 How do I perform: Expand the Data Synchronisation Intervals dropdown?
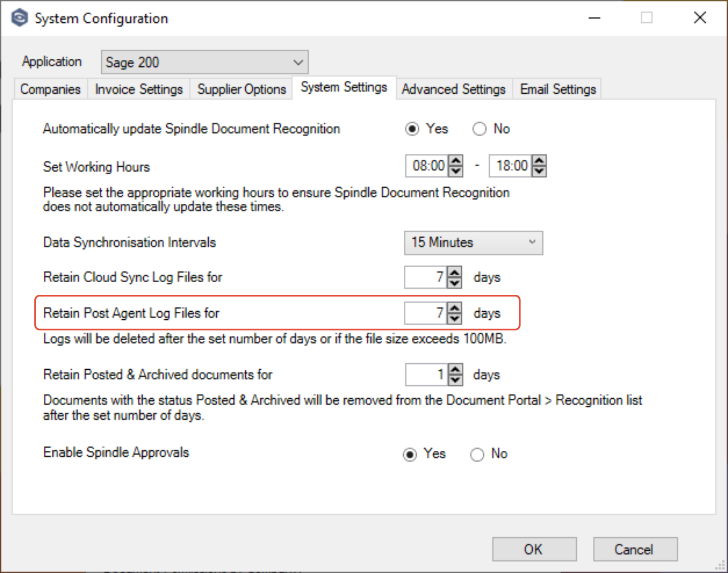point(473,243)
